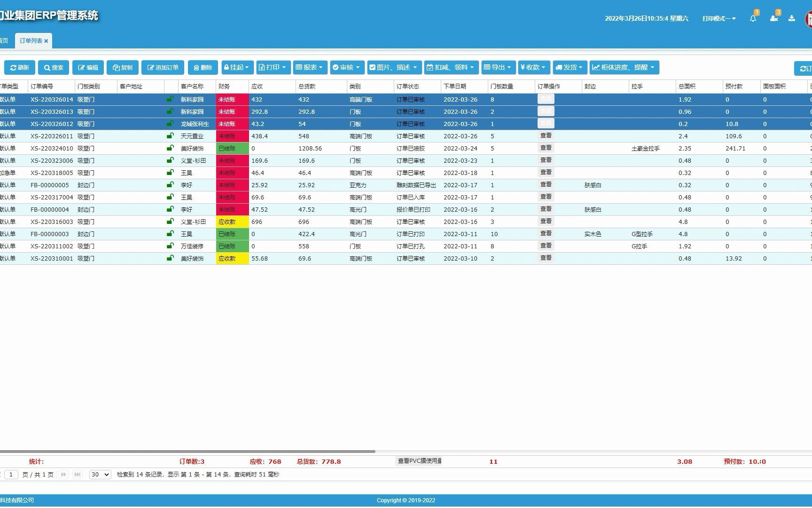Click yellow 应收款 cell for XS-220316003

tap(232, 222)
